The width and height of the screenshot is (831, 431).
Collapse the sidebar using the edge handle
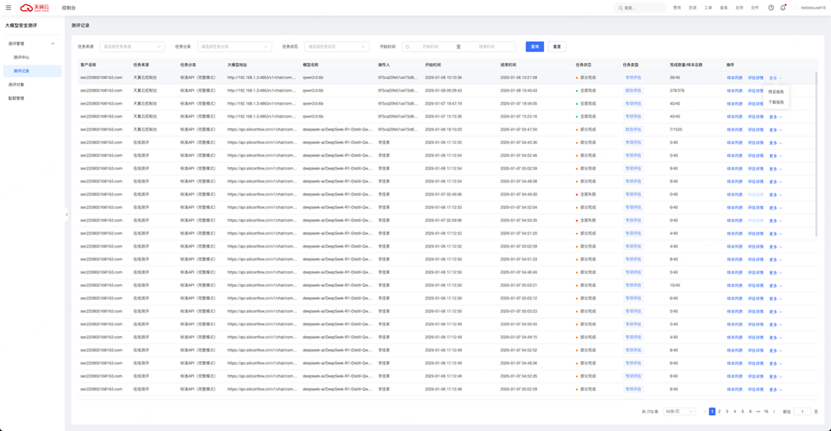67,214
